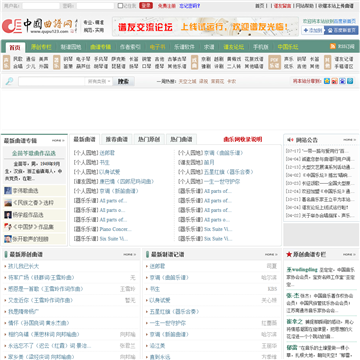Click the RSS订阅 link
The image size is (360, 360).
pyautogui.click(x=346, y=47)
